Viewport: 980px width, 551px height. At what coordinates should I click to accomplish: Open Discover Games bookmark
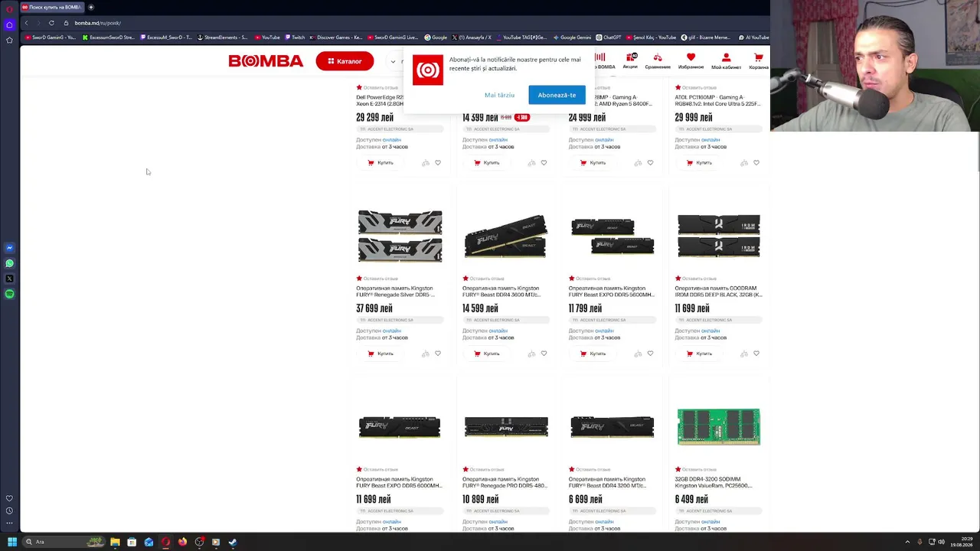pyautogui.click(x=336, y=37)
